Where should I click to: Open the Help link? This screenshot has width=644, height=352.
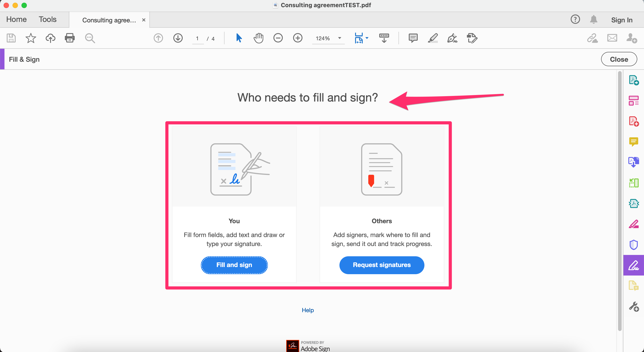click(x=307, y=310)
